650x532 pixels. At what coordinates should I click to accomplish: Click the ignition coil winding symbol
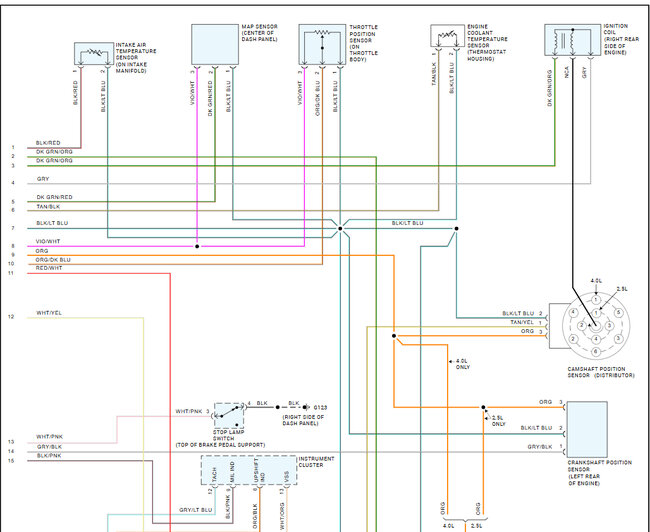click(x=572, y=40)
